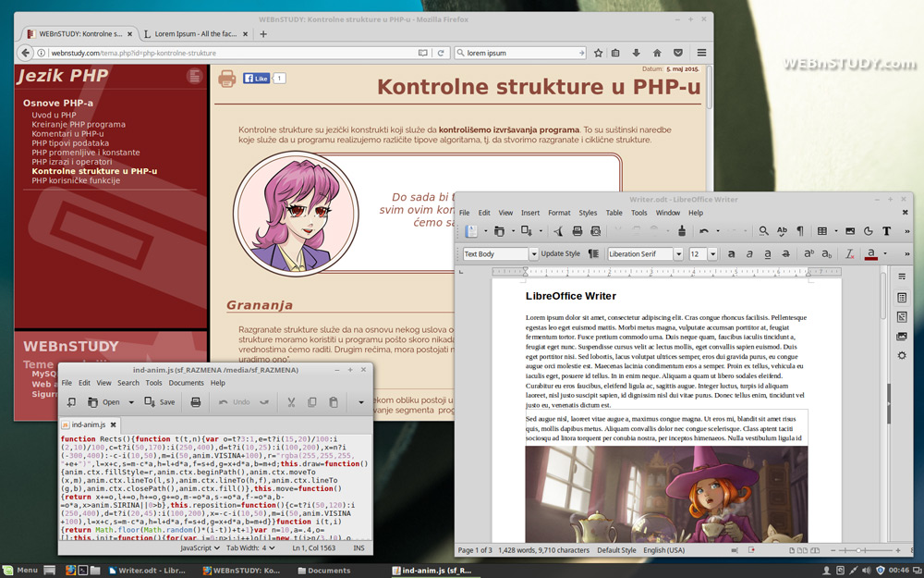
Task: Click Clear Direct Formatting icon in Writer
Action: click(850, 254)
